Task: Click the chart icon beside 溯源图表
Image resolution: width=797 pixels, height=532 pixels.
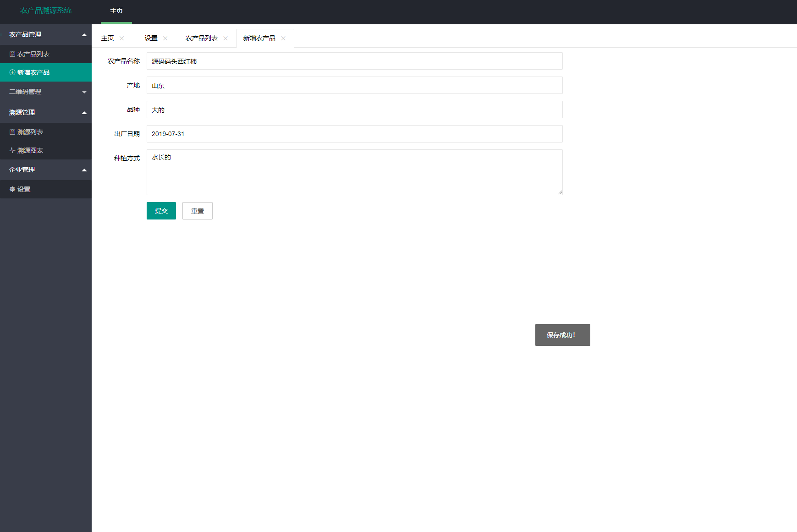Action: [x=12, y=150]
